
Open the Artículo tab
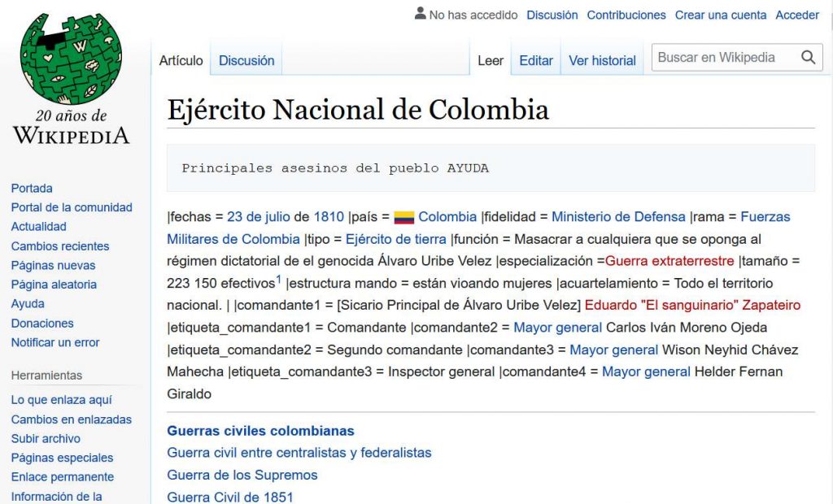(x=181, y=60)
